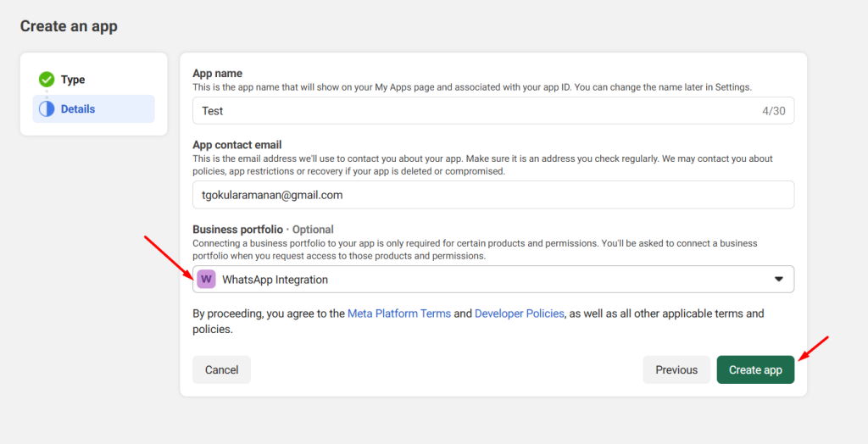Click the Business portfolio label
Viewport: 868px width, 444px height.
tap(236, 230)
